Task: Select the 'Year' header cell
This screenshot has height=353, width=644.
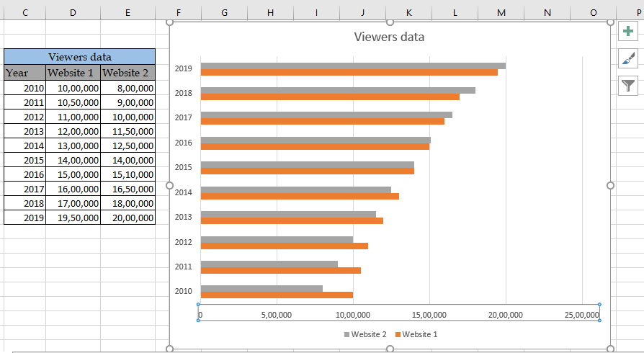Action: point(24,73)
